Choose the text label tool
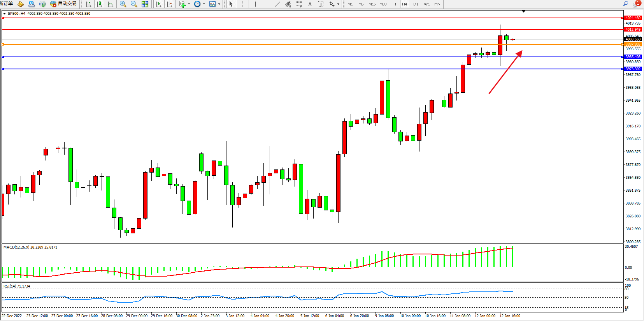Image resolution: width=644 pixels, height=321 pixels. [321, 4]
